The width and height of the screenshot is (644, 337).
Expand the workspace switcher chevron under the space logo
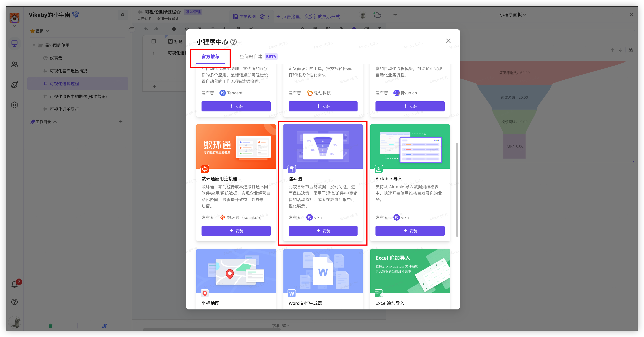(15, 26)
